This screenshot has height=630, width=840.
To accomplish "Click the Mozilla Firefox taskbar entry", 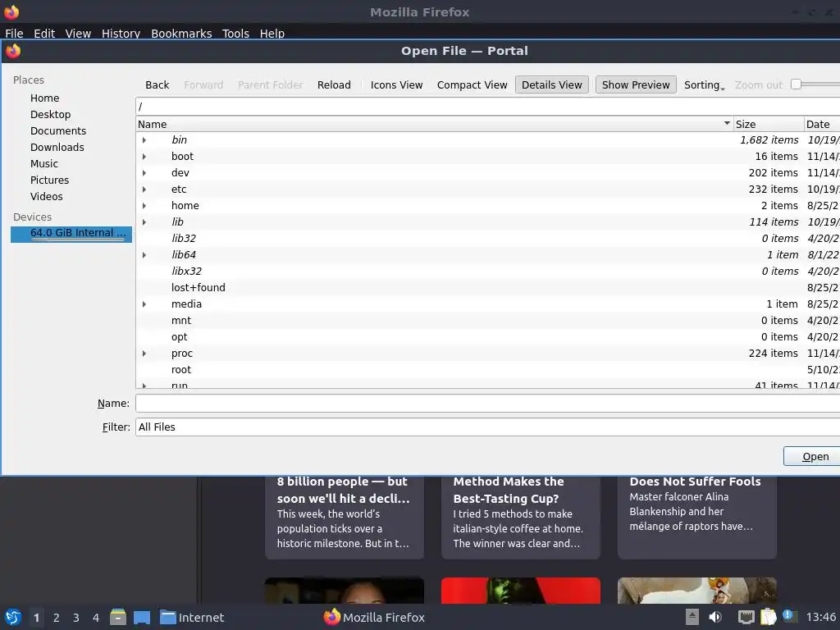I will 374,618.
